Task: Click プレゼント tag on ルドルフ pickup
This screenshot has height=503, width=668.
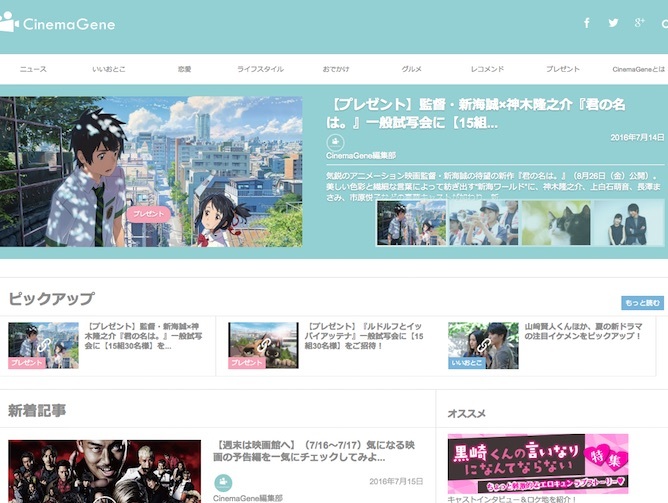Action: click(247, 363)
